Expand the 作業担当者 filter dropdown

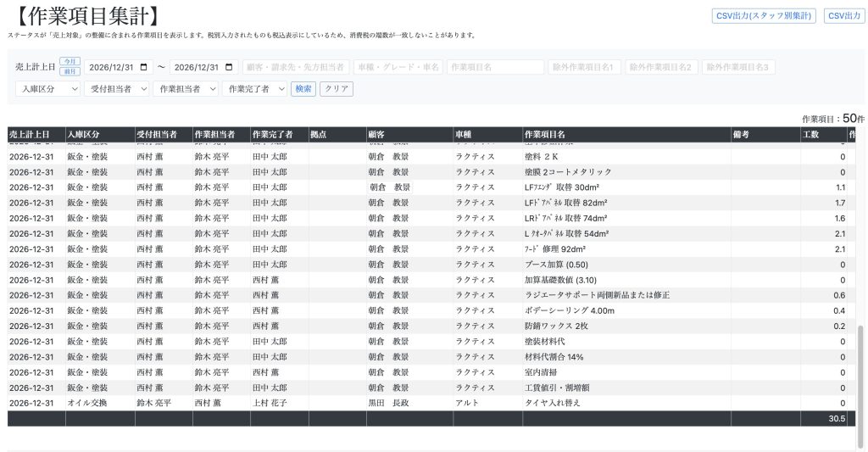pyautogui.click(x=186, y=88)
